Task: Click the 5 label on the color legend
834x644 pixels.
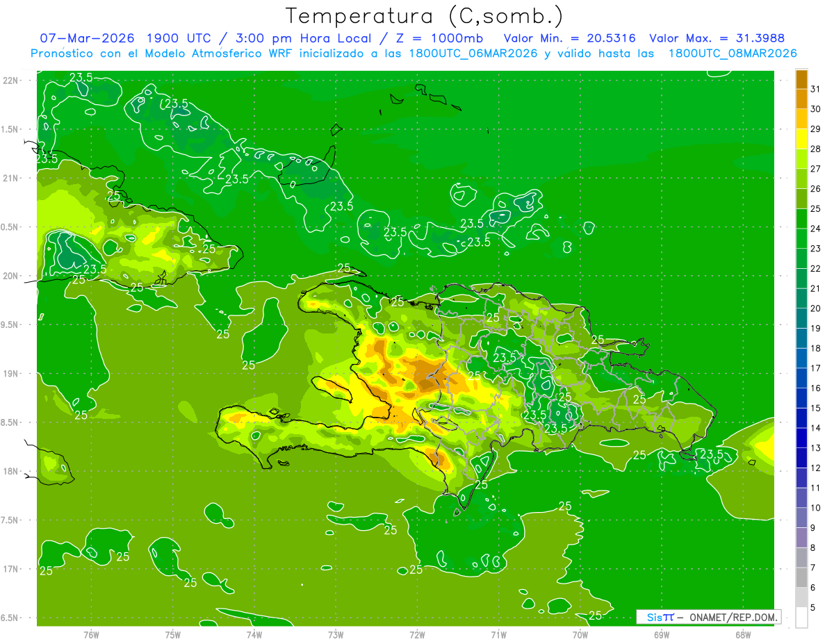Action: coord(812,608)
